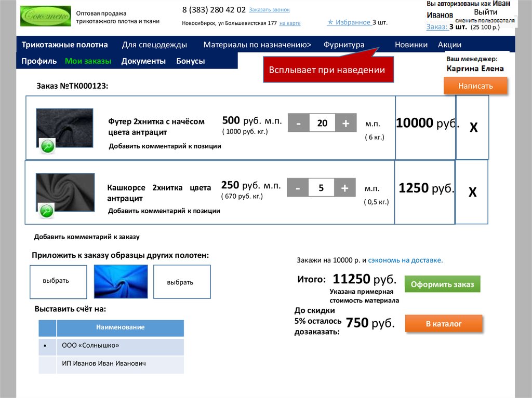Open address на карте link
Screen dimensions: 532x398
click(290, 23)
